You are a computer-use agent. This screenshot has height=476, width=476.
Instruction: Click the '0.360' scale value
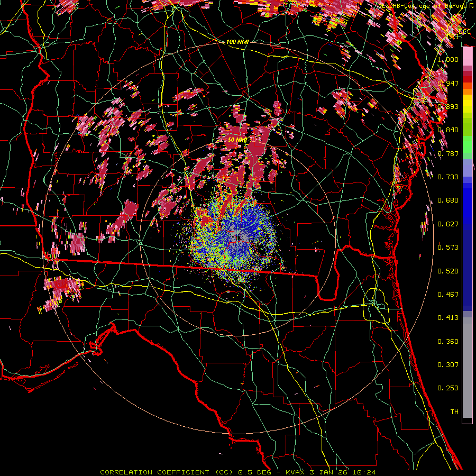click(448, 342)
